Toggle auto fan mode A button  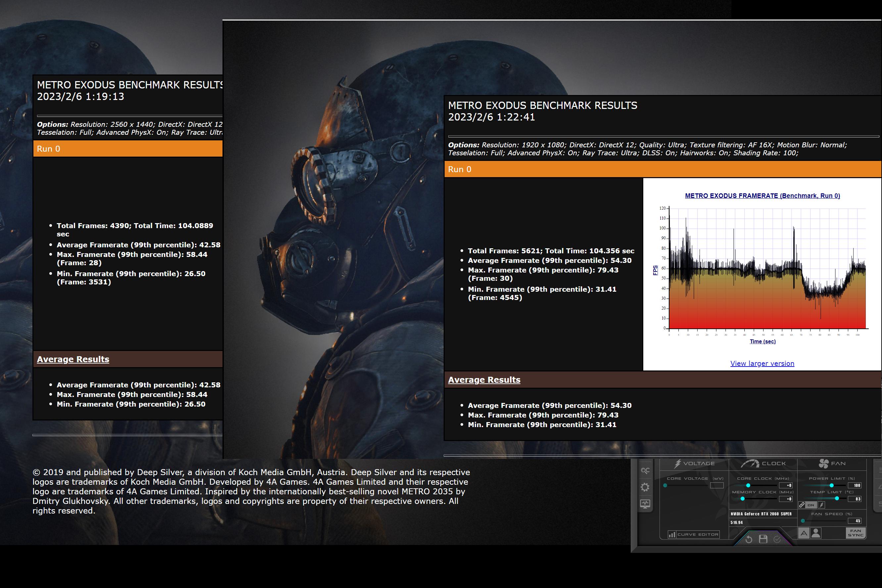tap(804, 533)
